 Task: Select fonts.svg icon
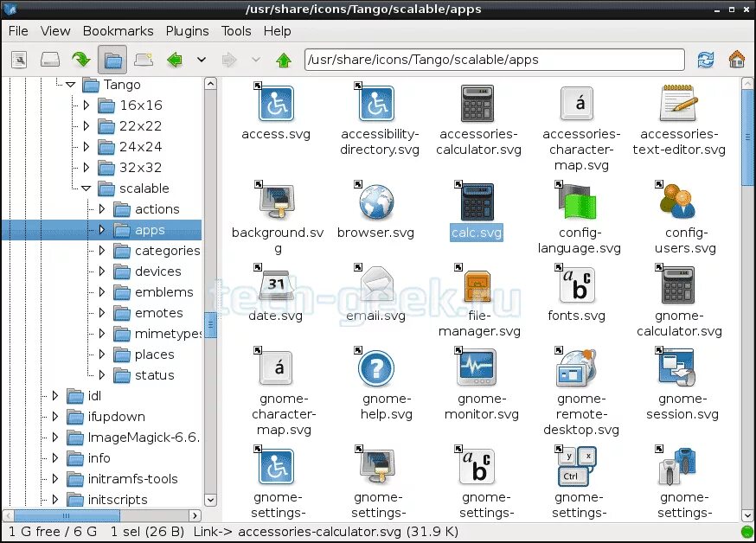click(x=578, y=284)
